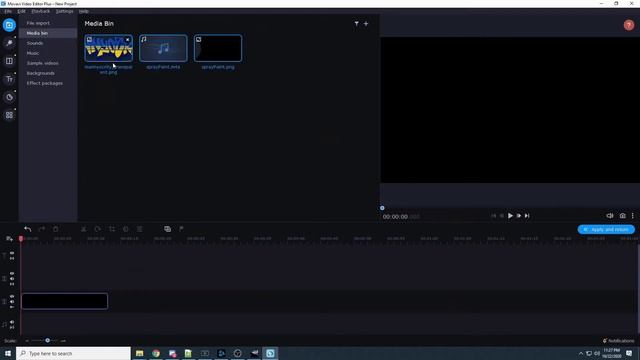Click the Notifications bell icon

click(x=605, y=340)
